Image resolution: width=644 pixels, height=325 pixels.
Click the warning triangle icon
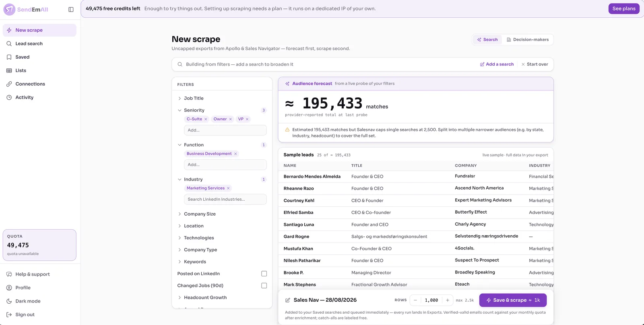click(x=287, y=130)
